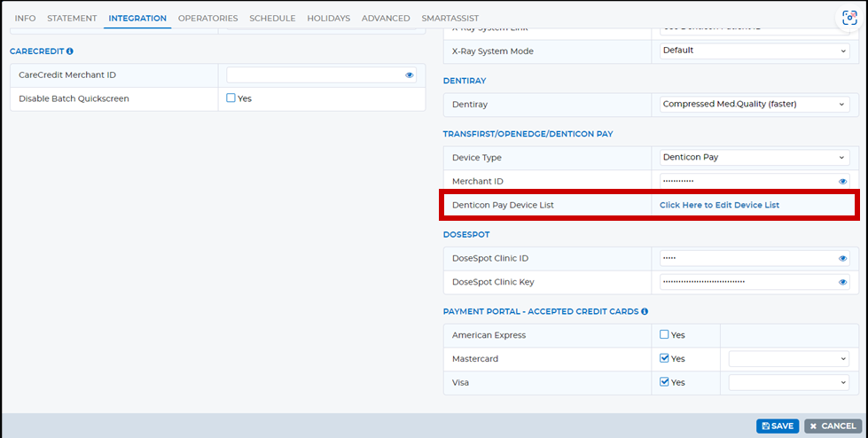Uncheck the Mastercard Yes checkbox
This screenshot has height=438, width=868.
[x=664, y=358]
